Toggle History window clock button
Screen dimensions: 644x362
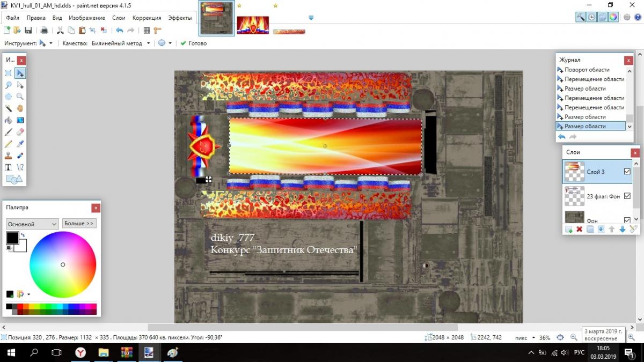(x=591, y=17)
